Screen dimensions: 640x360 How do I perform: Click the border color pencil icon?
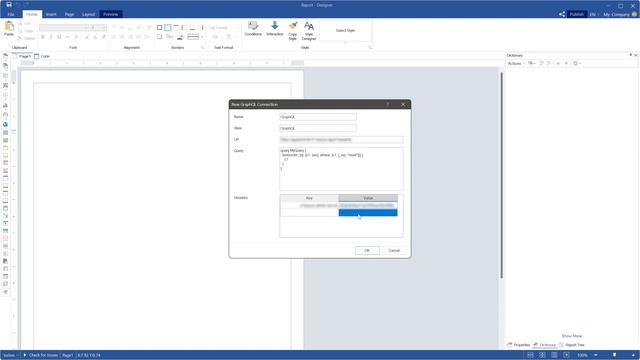pyautogui.click(x=180, y=37)
